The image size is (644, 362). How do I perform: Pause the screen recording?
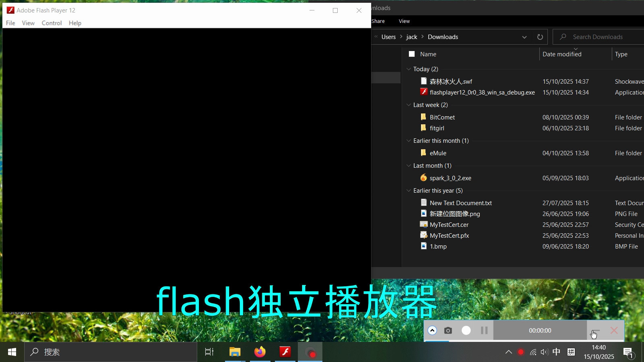point(484,331)
